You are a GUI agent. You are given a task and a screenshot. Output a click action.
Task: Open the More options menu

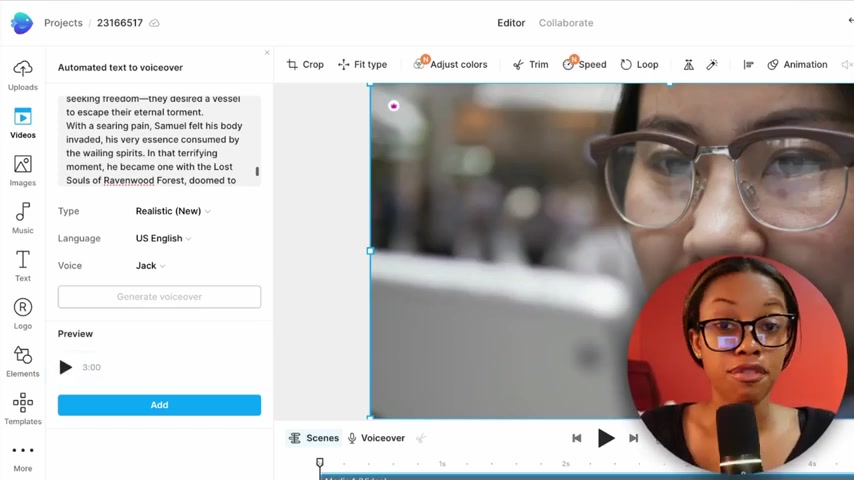coord(22,458)
